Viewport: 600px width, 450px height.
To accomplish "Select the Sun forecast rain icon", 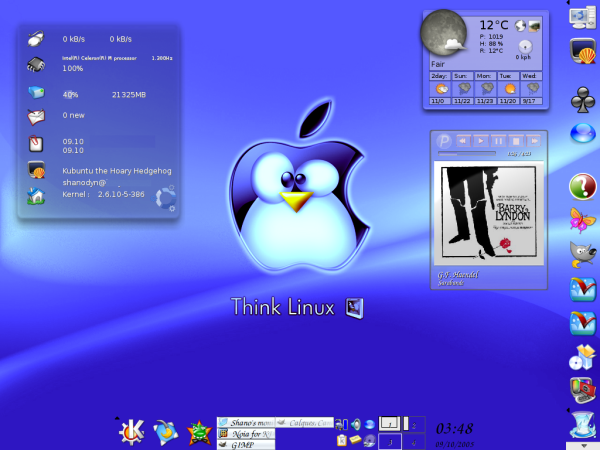I will (463, 89).
